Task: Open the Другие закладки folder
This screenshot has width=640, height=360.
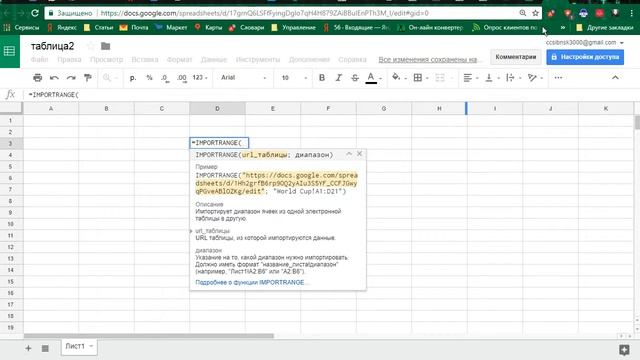Action: (x=605, y=27)
